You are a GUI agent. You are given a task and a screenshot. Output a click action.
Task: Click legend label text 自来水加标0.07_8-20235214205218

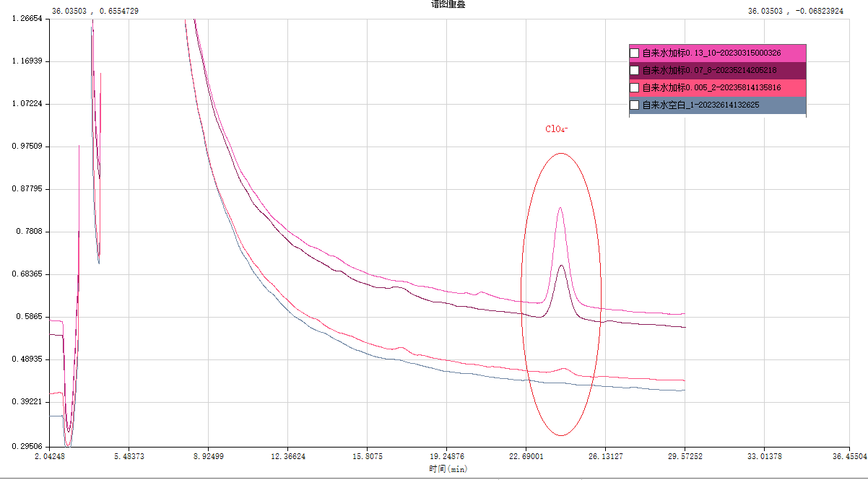pyautogui.click(x=709, y=71)
